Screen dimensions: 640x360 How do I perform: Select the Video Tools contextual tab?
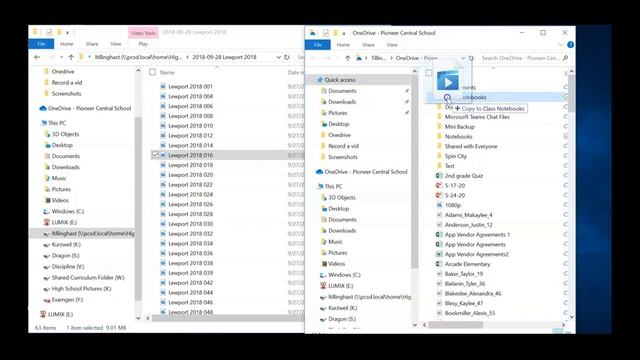tap(143, 33)
